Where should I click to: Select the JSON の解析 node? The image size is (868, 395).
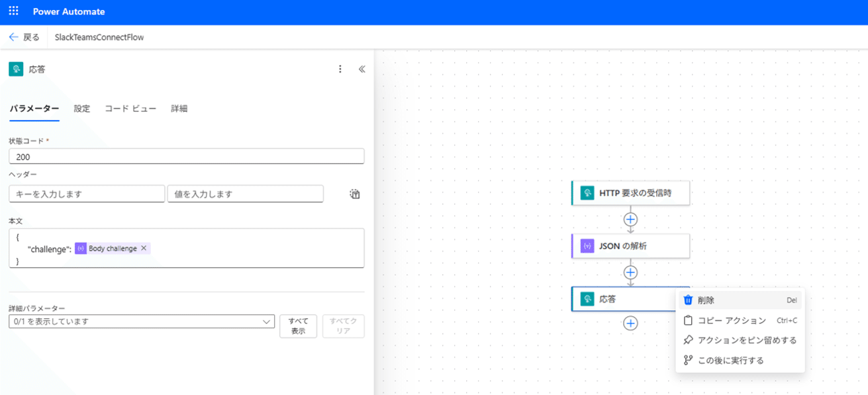(630, 246)
